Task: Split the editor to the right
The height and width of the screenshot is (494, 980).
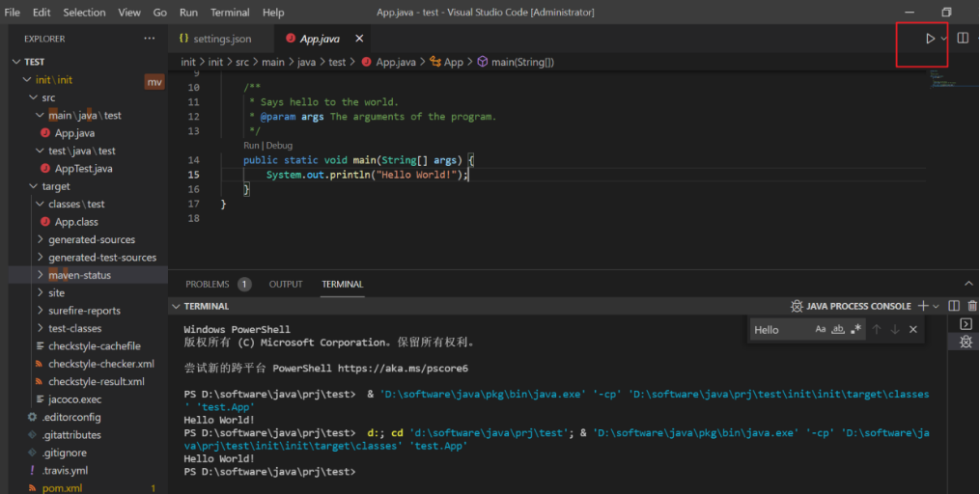Action: 963,38
